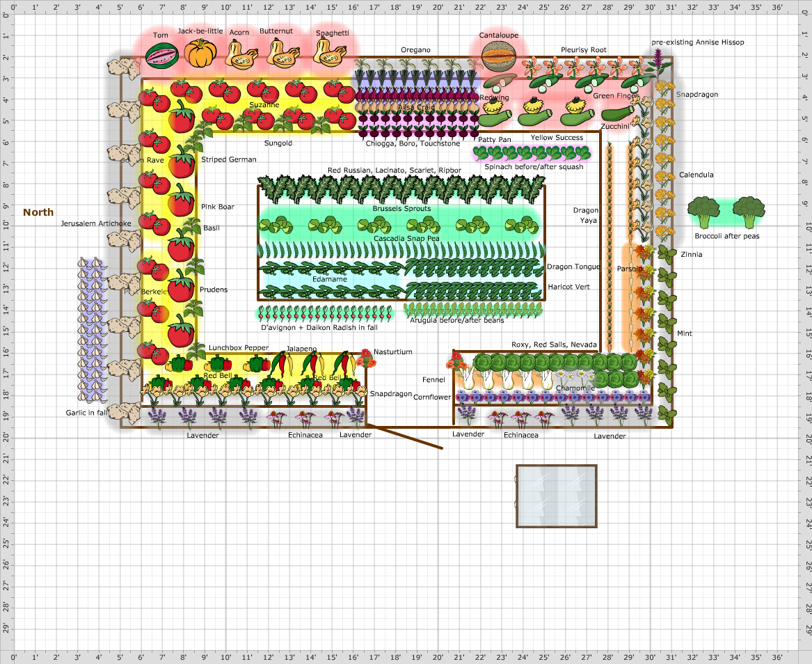812x664 pixels.
Task: Click the 18' ruler mark on the top edge
Action: [396, 7]
